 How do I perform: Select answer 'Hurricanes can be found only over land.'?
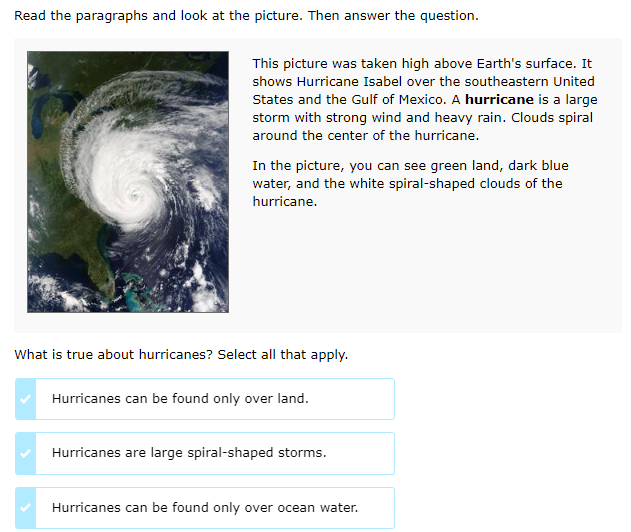point(180,399)
